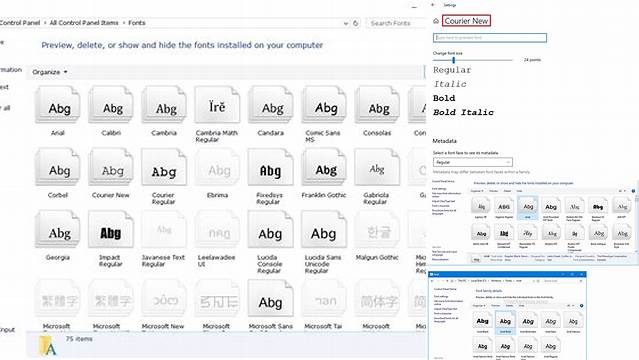Select the Lucida Console Regular font icon
The image size is (639, 360).
point(271,230)
